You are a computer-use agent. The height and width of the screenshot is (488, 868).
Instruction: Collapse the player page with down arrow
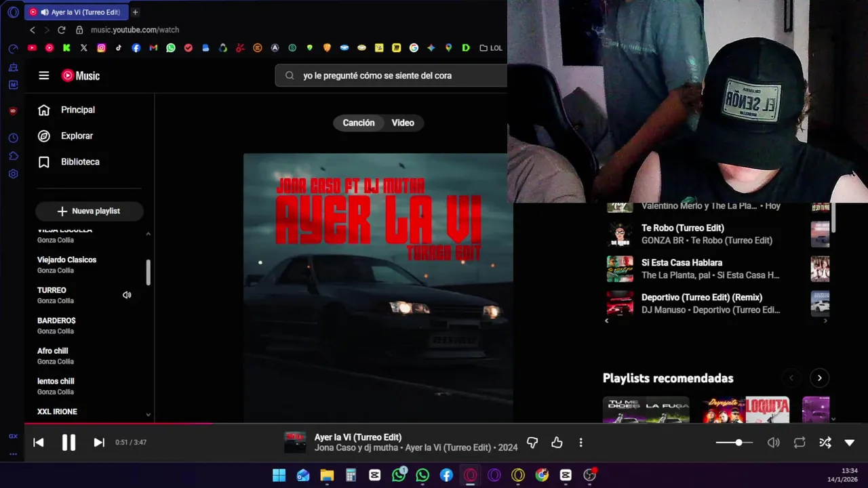click(850, 443)
